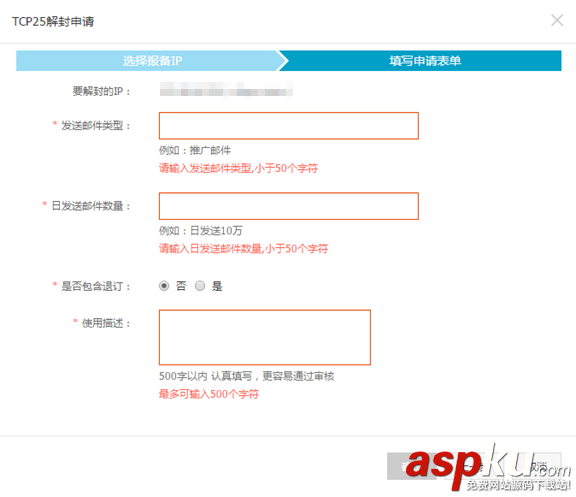Close the TCP25解封申请 dialog
The image size is (576, 497).
pos(557,20)
